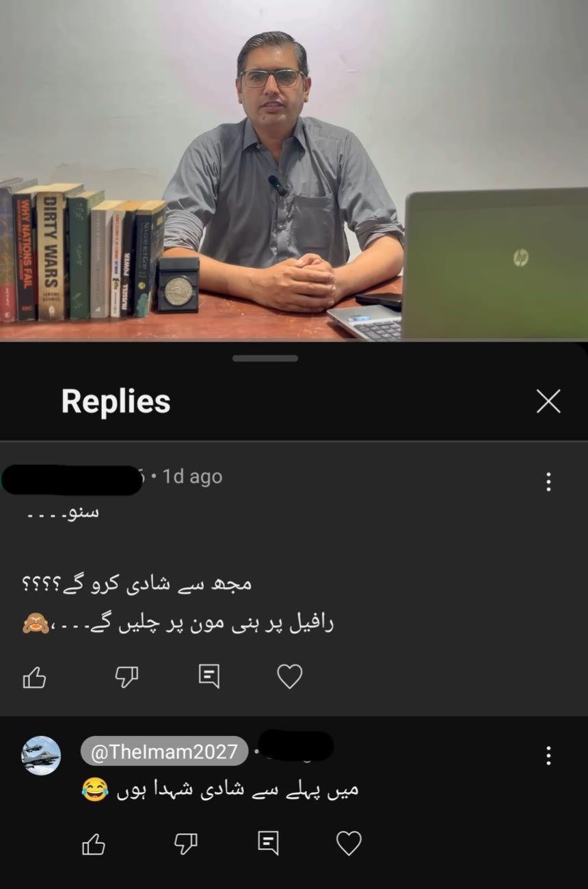
Task: Tap the video player showing the speaker
Action: pyautogui.click(x=294, y=170)
